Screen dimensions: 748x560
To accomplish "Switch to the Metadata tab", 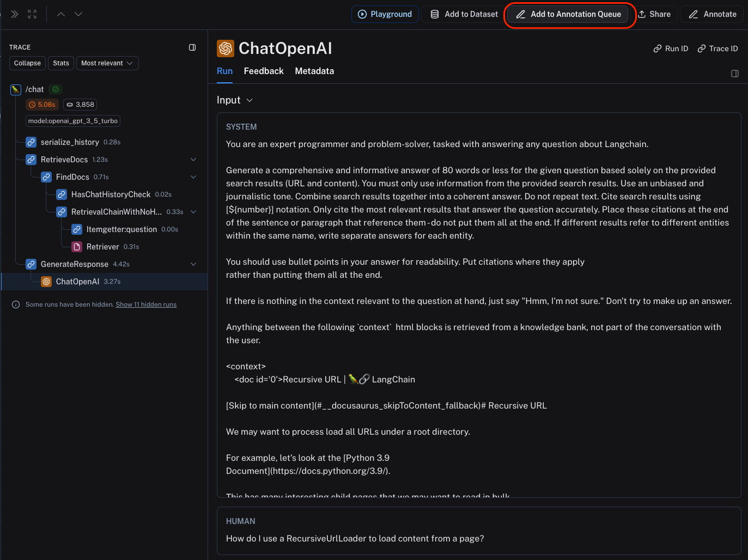I will [314, 71].
